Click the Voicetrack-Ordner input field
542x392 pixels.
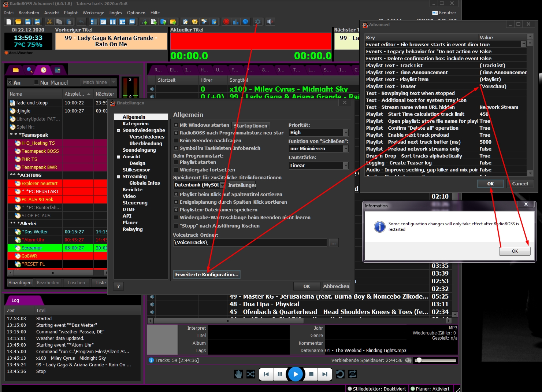[x=250, y=243]
